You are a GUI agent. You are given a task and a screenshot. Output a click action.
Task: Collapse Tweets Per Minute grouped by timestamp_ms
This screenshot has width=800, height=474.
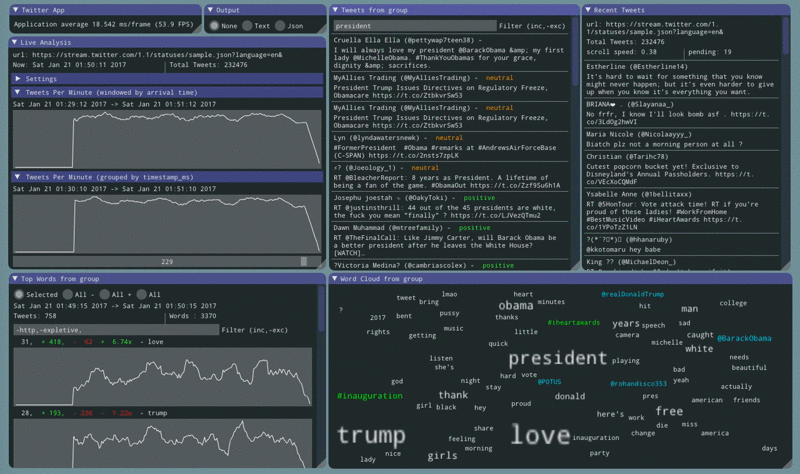(18, 177)
